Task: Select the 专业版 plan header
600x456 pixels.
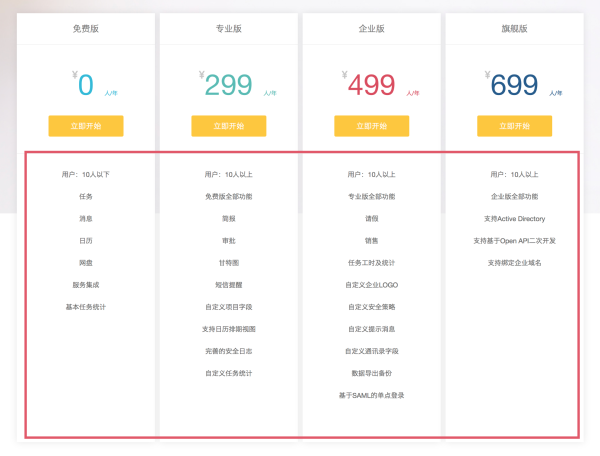Action: click(229, 29)
